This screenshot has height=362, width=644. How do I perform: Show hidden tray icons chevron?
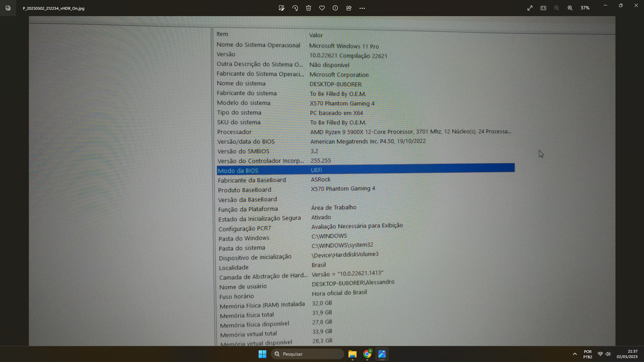click(575, 354)
